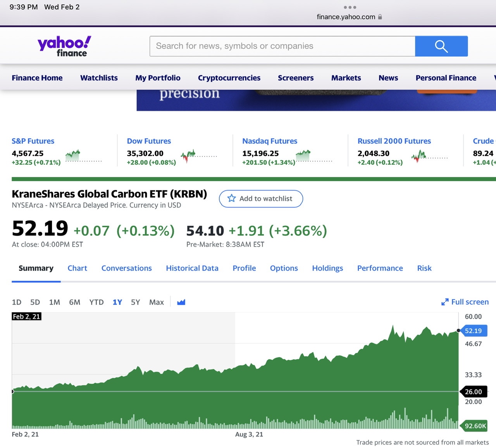This screenshot has height=448, width=496.
Task: Open the Nasdaq Futures mini sparkline chart
Action: 314,156
